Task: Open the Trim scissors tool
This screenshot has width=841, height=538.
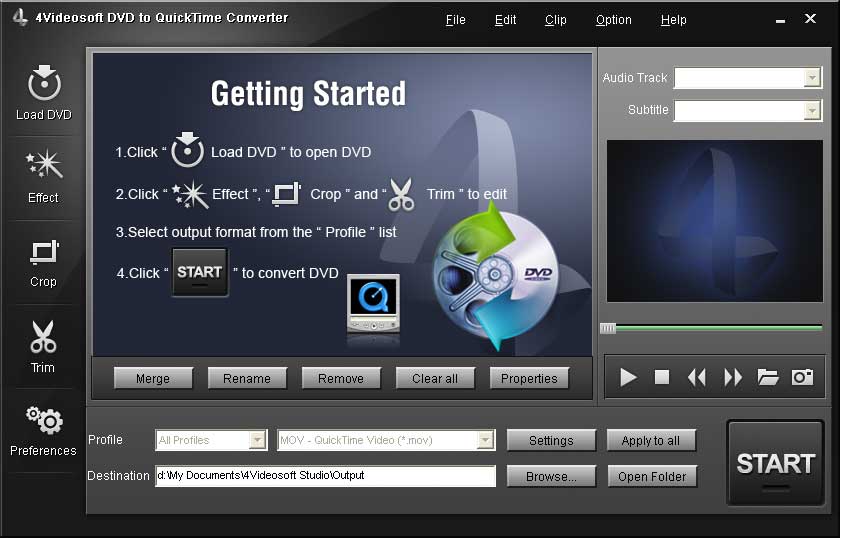Action: click(43, 338)
